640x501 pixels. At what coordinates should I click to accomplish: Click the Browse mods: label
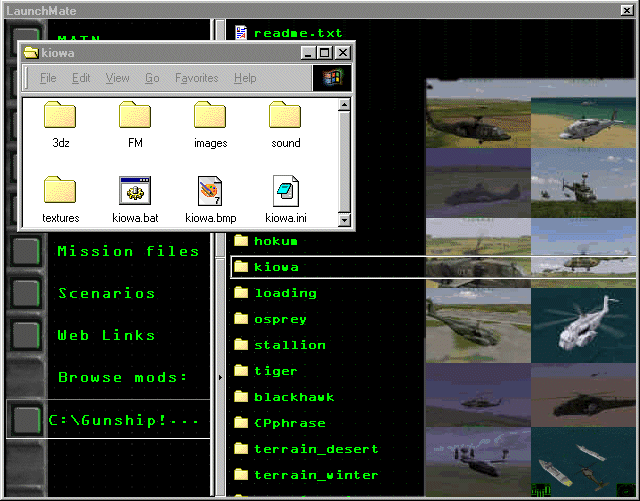coord(122,377)
